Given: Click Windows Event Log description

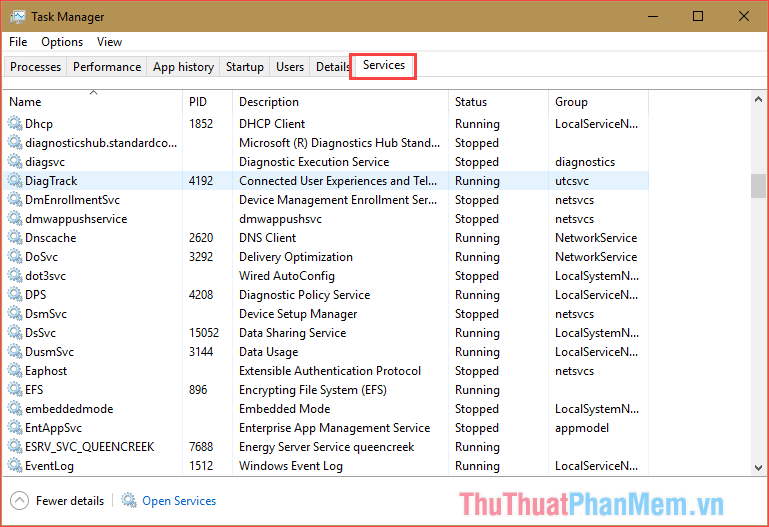Looking at the screenshot, I should tap(291, 466).
